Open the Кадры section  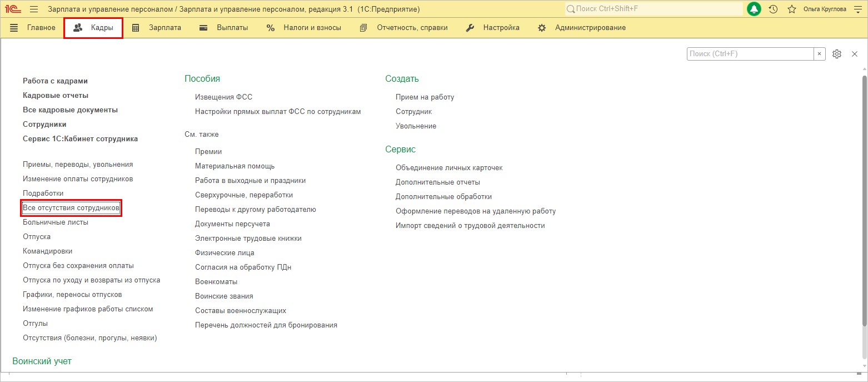click(x=93, y=28)
